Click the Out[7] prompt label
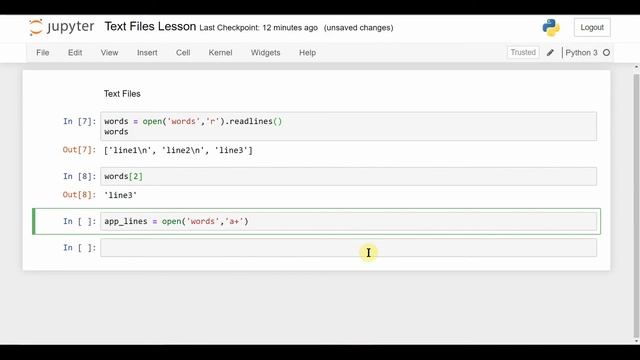This screenshot has height=360, width=640. point(79,150)
